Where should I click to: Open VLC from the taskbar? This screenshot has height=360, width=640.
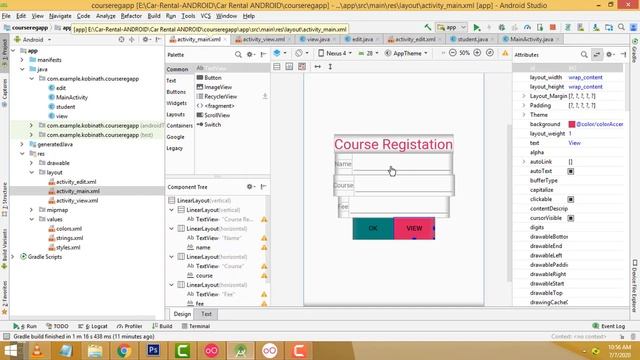37,350
